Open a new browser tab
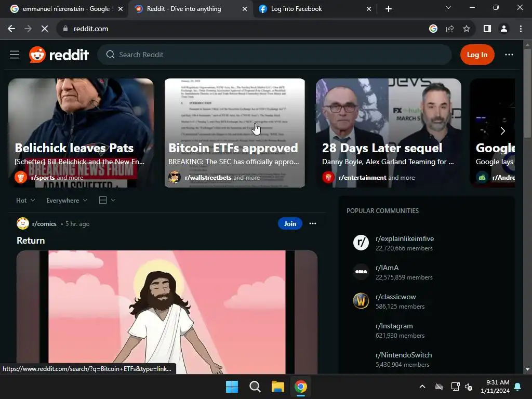532x399 pixels. pos(389,9)
